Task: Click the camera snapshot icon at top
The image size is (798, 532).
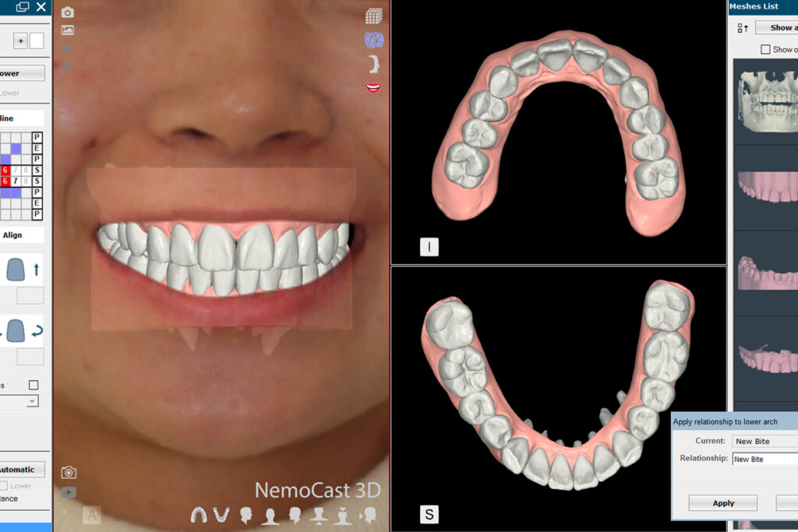Action: click(68, 12)
